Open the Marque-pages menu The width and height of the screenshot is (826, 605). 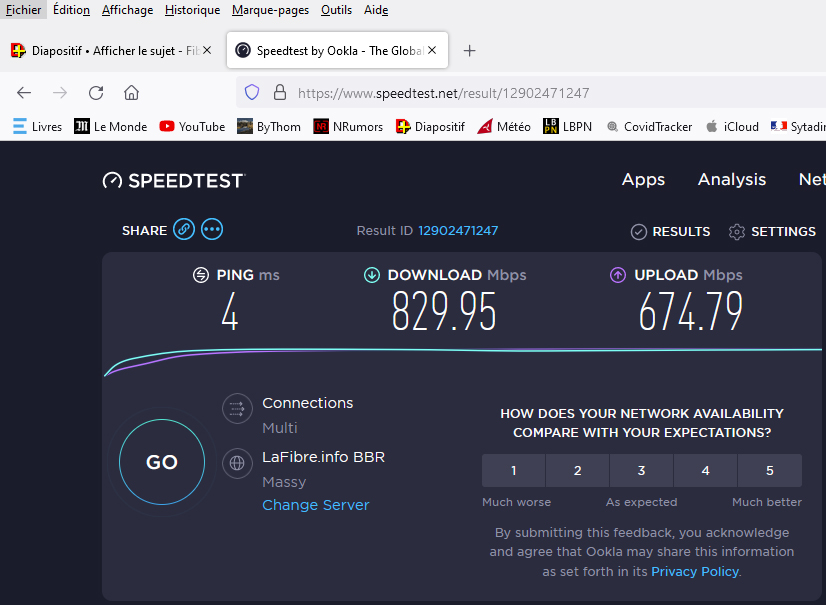pos(270,10)
